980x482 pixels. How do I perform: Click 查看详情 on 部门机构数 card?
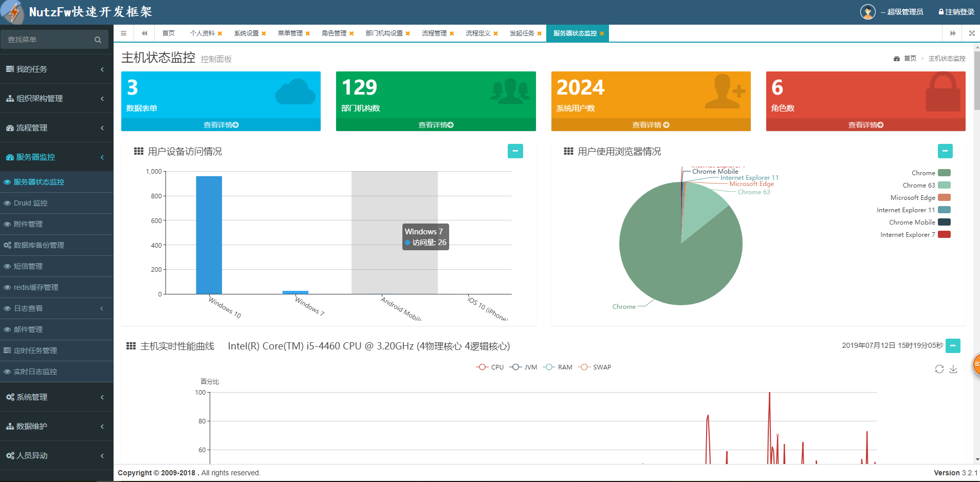pyautogui.click(x=436, y=125)
